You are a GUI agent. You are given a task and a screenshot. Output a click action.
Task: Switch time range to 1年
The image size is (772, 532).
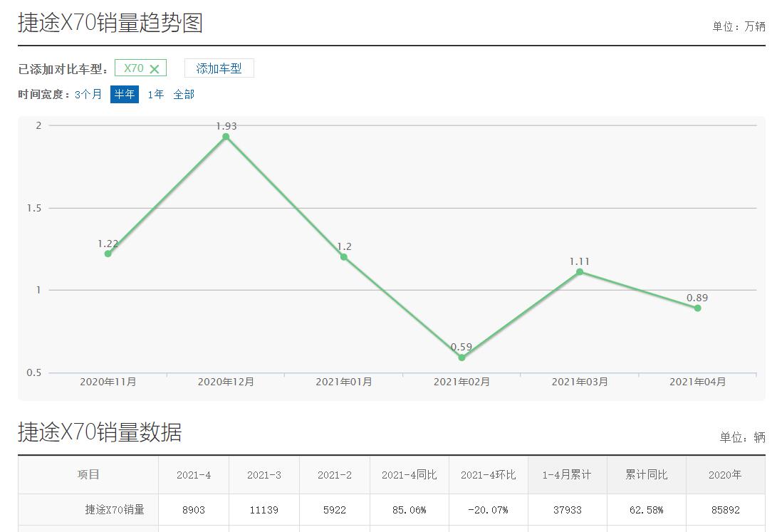pyautogui.click(x=155, y=94)
